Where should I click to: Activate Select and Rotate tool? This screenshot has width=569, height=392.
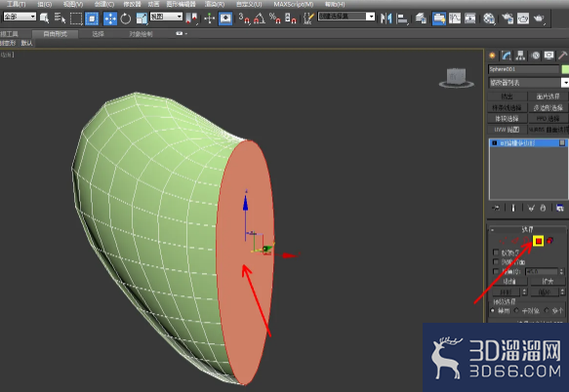coord(126,19)
